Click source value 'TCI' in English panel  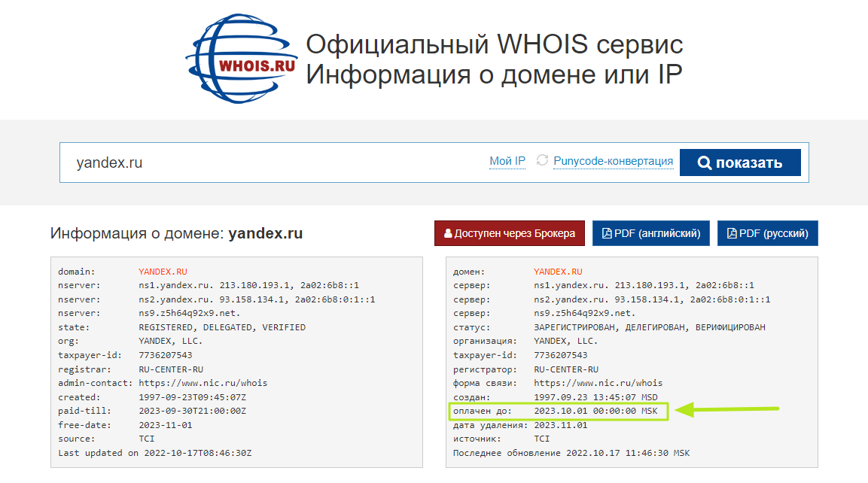pos(147,439)
